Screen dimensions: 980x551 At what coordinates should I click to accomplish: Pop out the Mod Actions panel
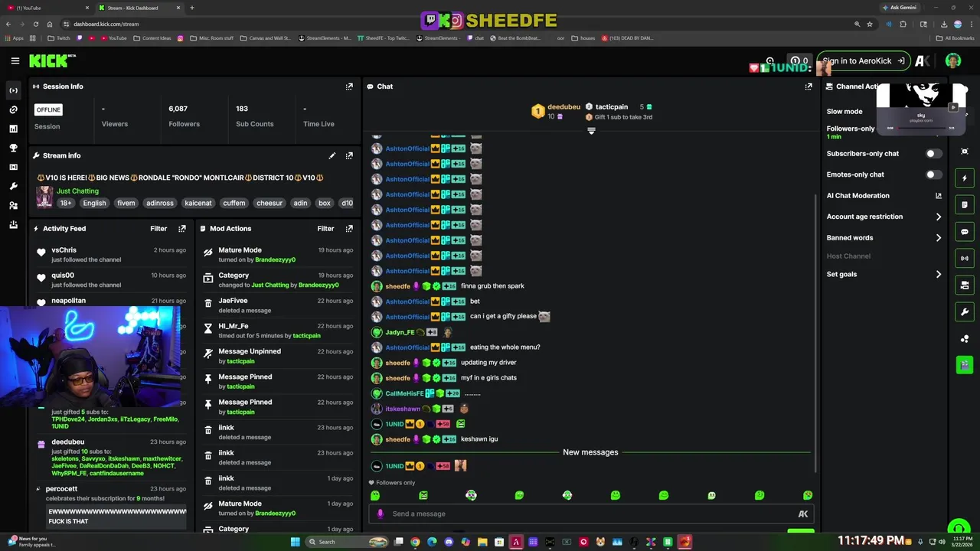coord(349,228)
